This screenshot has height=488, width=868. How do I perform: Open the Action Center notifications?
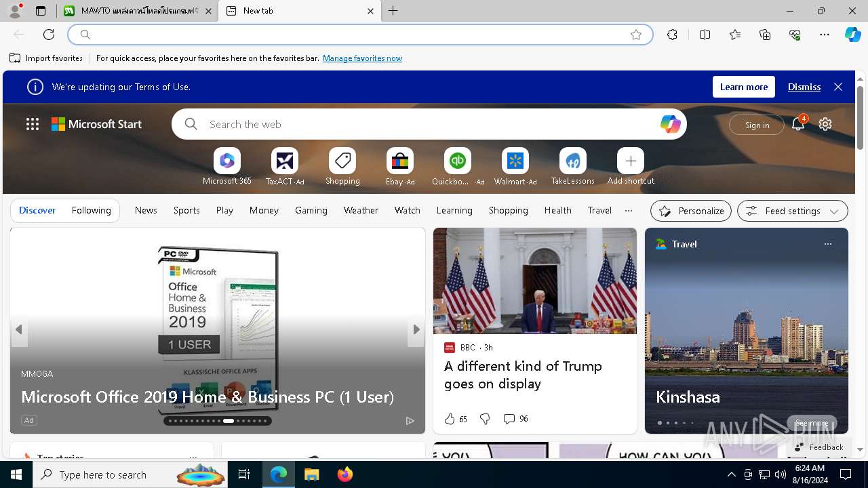point(846,474)
